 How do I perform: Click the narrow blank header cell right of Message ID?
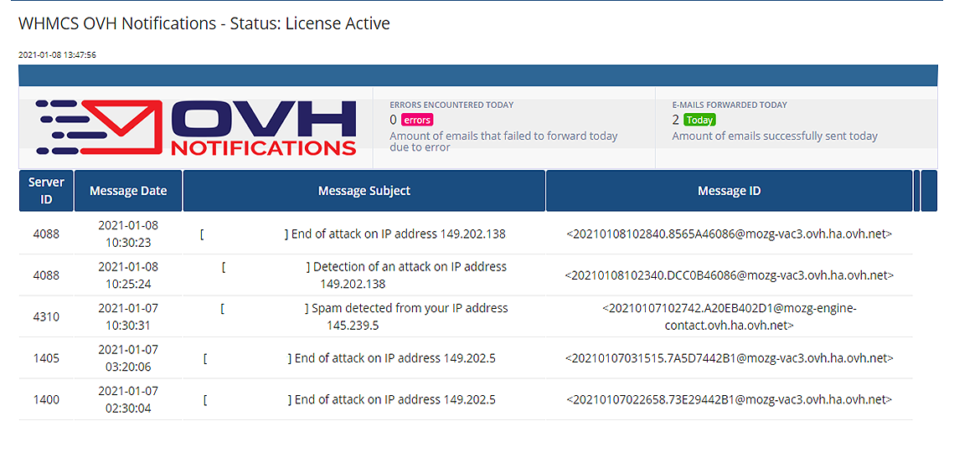[x=916, y=191]
